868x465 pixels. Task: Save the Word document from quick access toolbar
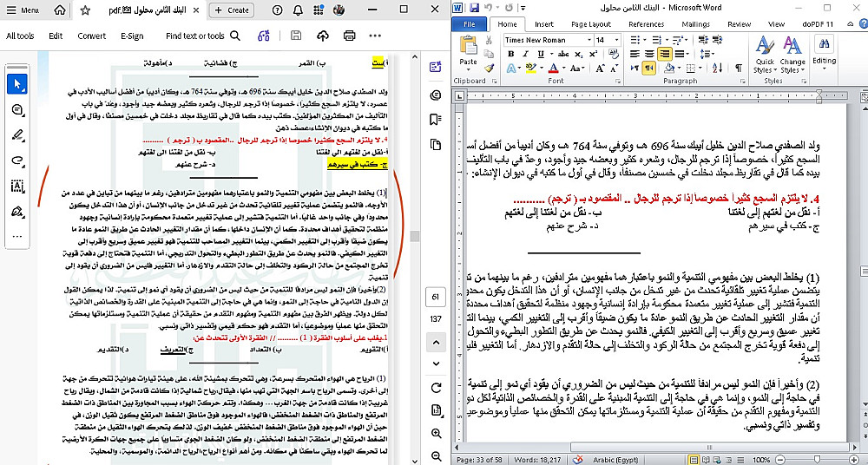click(x=475, y=8)
